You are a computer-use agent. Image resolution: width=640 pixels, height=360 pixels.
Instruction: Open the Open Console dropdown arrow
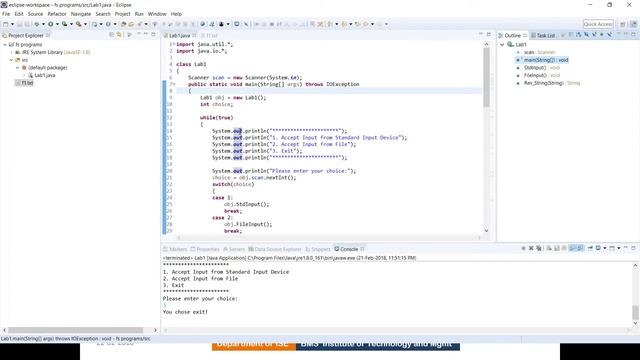point(619,248)
